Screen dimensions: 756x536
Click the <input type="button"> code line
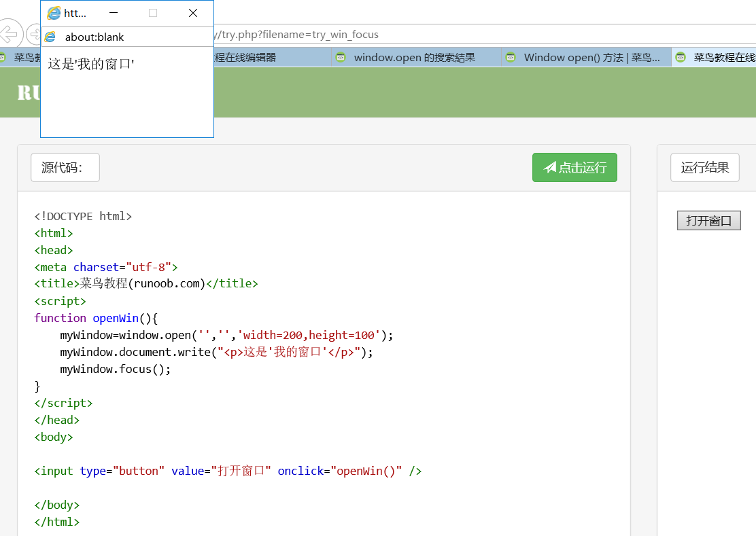point(228,471)
